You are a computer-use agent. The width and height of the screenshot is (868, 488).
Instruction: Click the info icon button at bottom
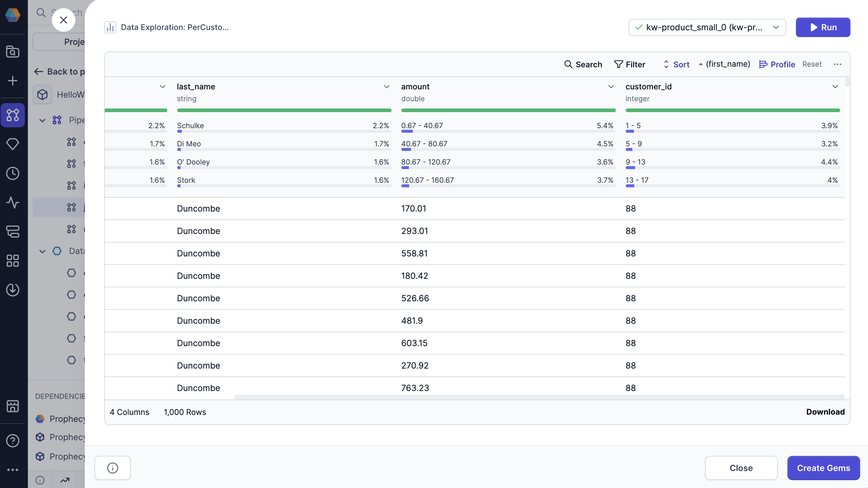tap(113, 468)
